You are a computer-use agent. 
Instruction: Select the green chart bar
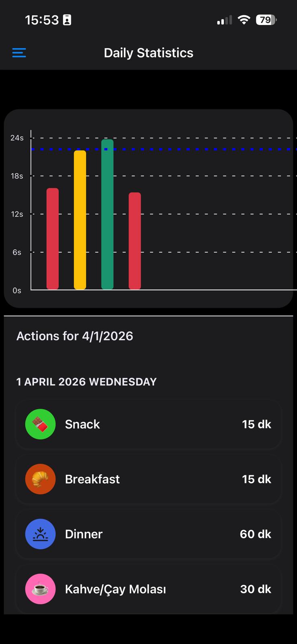click(107, 214)
